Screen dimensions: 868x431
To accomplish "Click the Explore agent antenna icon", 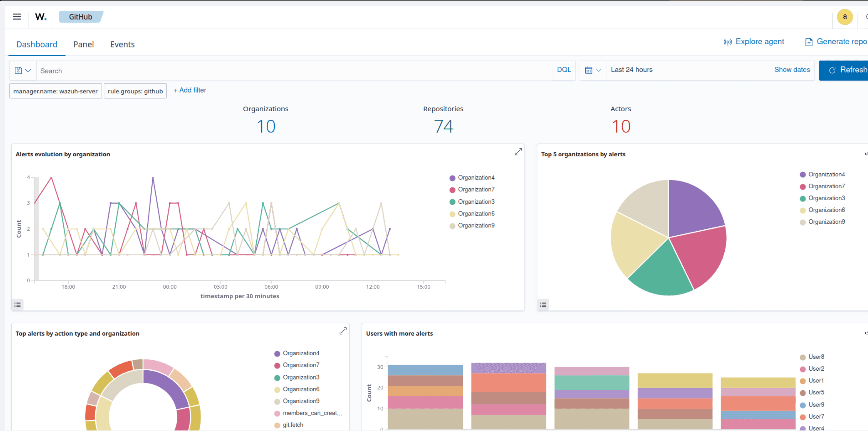I will click(x=728, y=42).
